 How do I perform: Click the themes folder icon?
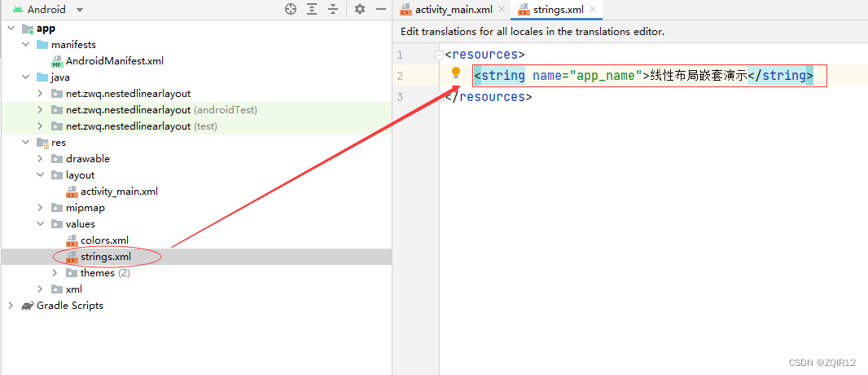click(72, 273)
